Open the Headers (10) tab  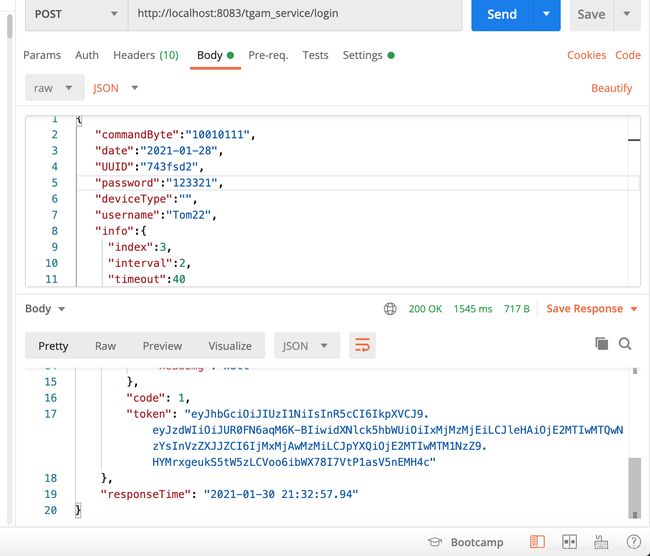[146, 55]
